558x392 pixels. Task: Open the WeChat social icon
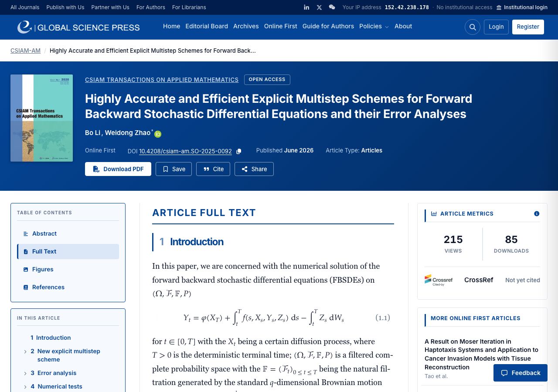332,7
